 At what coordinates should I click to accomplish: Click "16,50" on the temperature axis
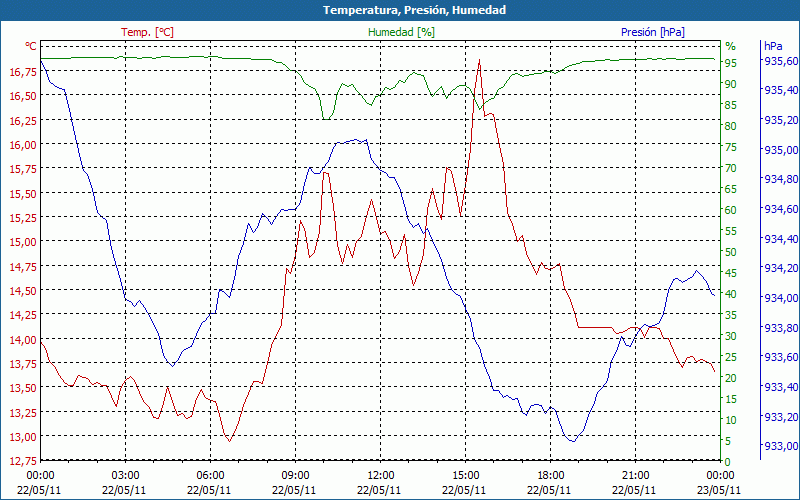pos(23,96)
